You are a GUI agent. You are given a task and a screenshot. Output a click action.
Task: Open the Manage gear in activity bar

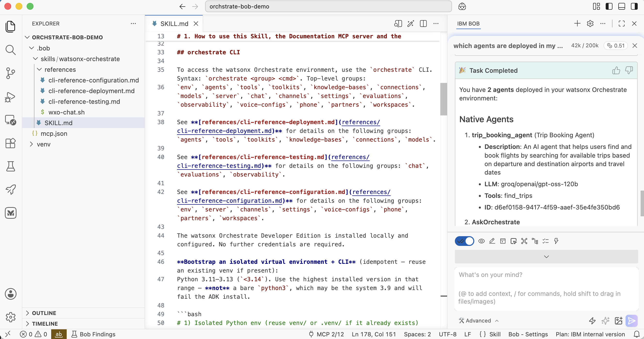[10, 317]
